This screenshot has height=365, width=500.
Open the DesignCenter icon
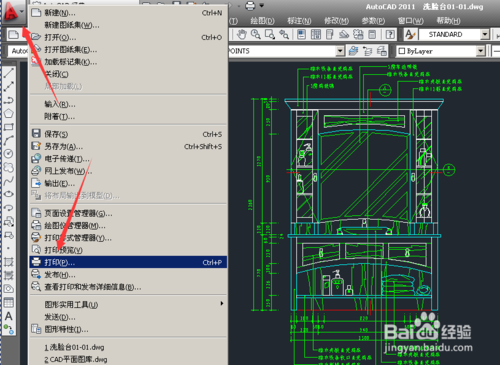[316, 34]
